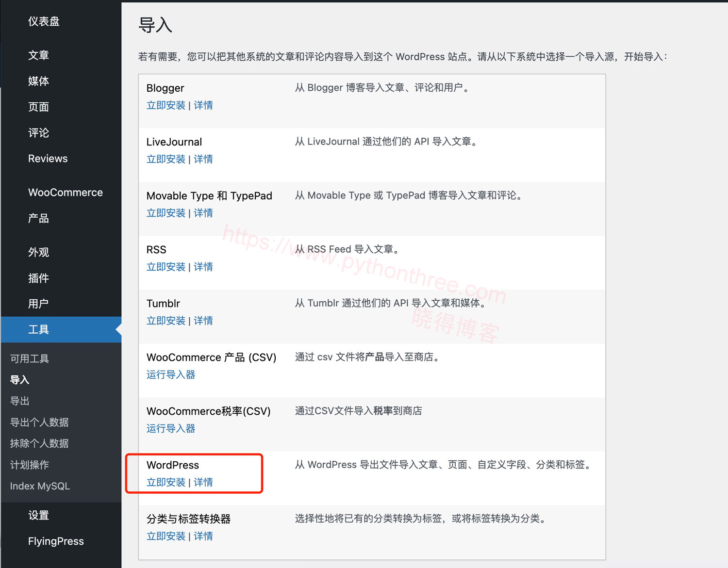Viewport: 728px width, 568px height.
Task: Open the 文章 posts menu
Action: (38, 55)
